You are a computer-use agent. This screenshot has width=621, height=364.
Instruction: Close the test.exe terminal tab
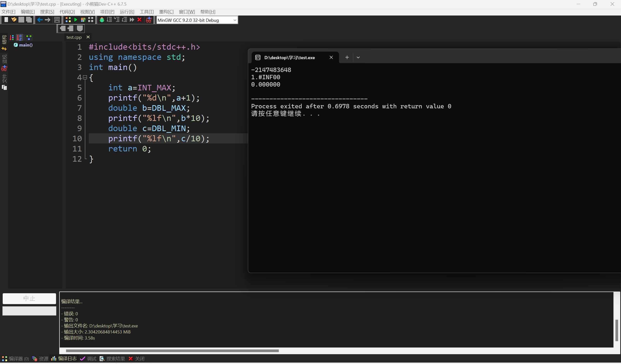(331, 57)
